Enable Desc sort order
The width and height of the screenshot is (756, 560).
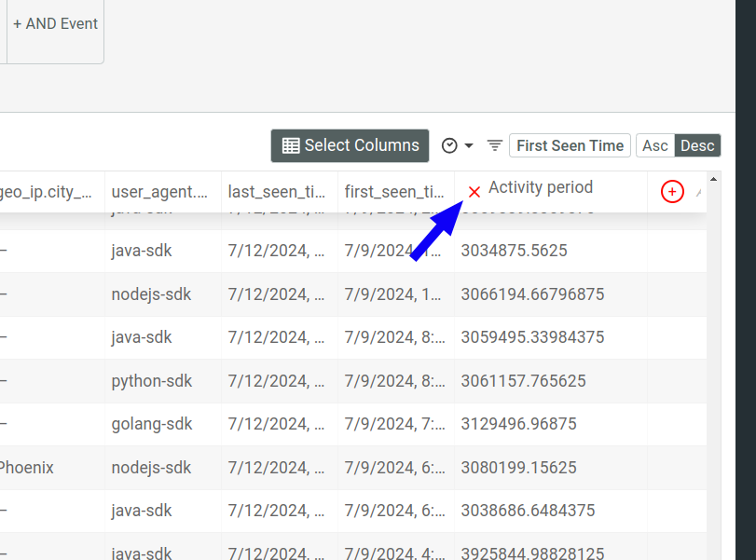(697, 144)
